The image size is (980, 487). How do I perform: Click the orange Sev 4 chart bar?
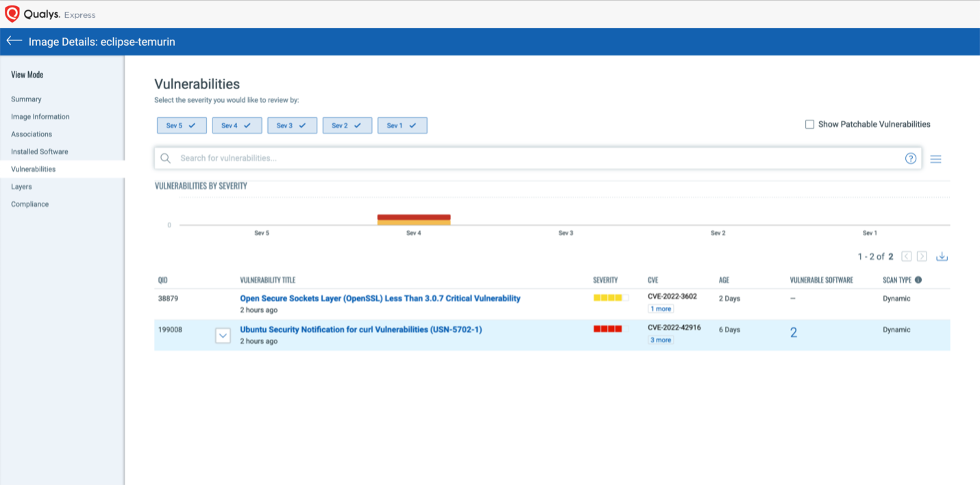coord(414,223)
